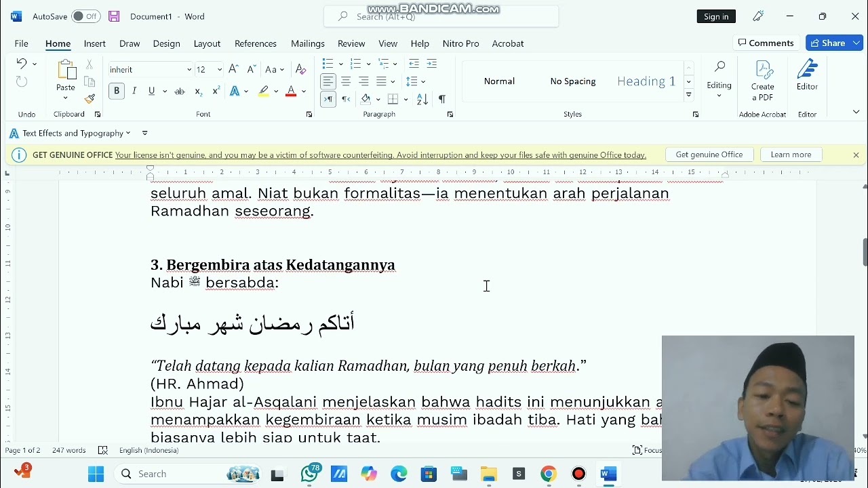This screenshot has height=488, width=868.
Task: Open the Editor proofing tool
Action: pos(807,75)
